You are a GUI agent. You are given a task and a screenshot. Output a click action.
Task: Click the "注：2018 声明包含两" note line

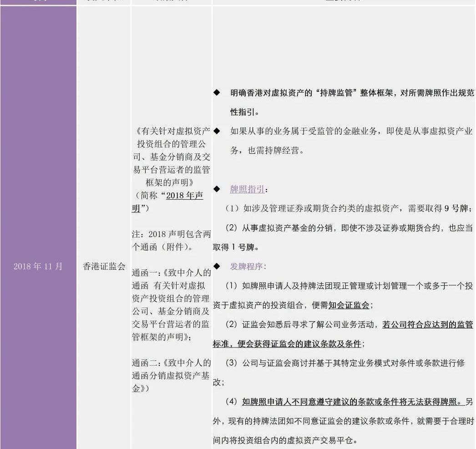pyautogui.click(x=171, y=235)
